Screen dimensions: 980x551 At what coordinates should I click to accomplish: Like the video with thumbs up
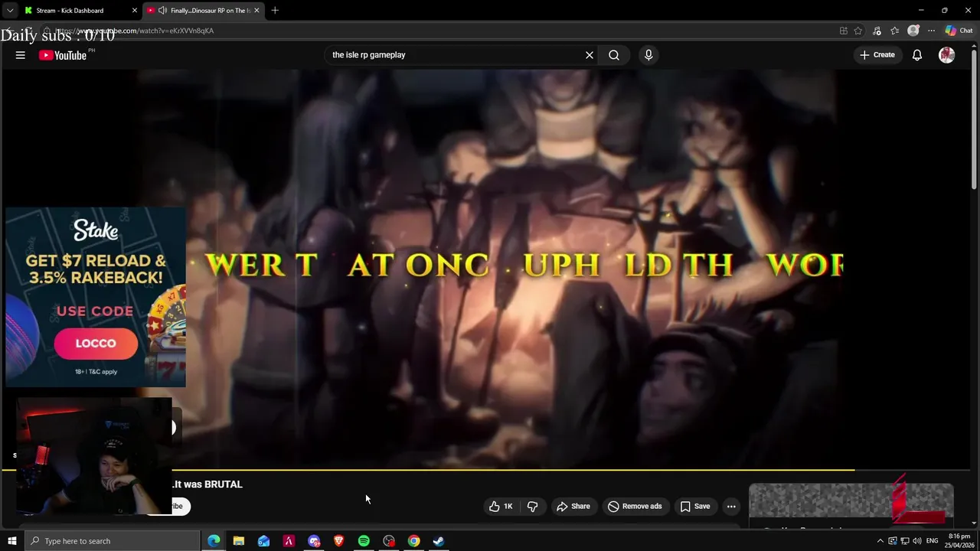(501, 506)
